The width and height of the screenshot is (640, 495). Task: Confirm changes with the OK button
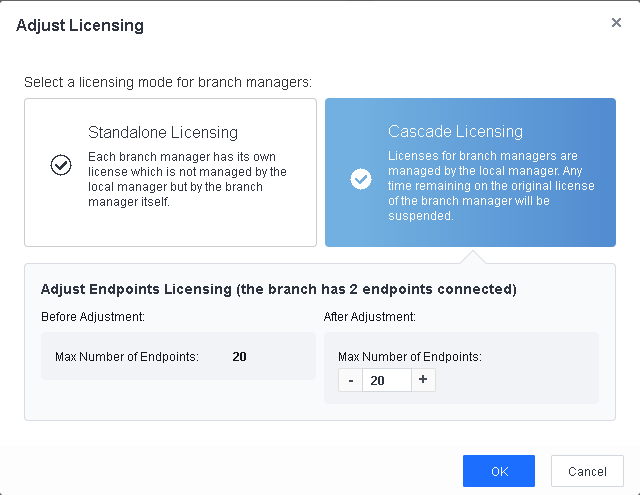pos(498,471)
